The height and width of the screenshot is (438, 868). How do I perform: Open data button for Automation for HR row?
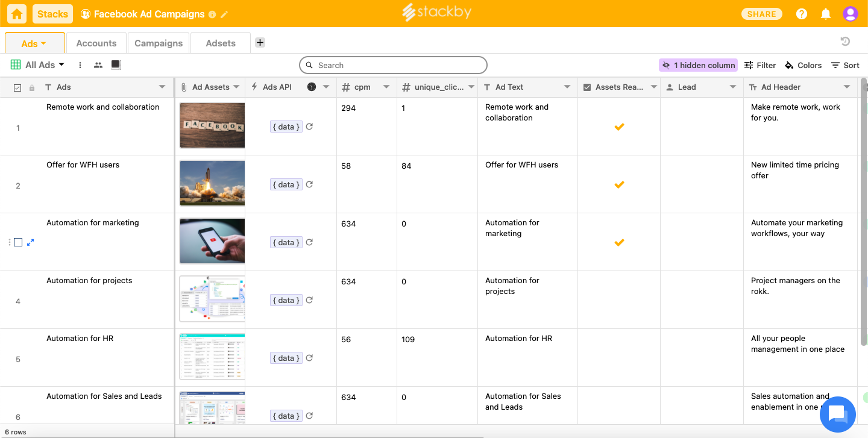pos(286,358)
